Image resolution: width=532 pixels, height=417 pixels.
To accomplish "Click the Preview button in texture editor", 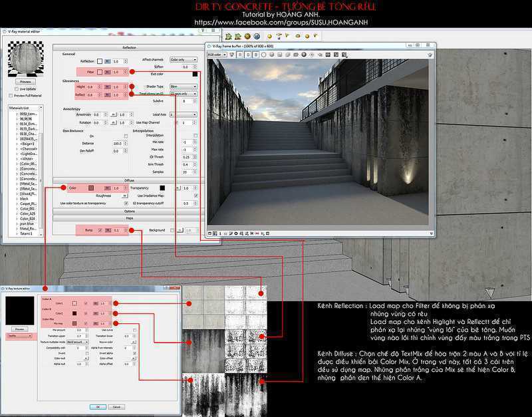I will point(19,329).
